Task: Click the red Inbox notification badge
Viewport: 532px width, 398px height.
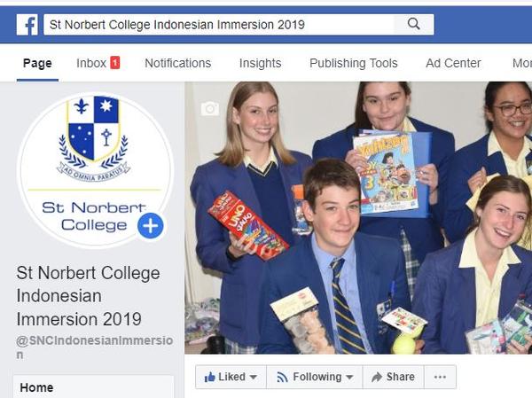Action: (115, 63)
